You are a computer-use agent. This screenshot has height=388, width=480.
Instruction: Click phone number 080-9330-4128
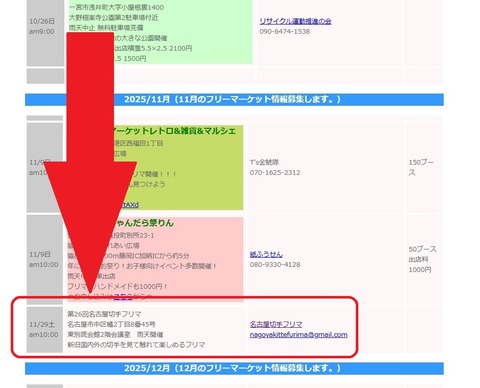275,265
